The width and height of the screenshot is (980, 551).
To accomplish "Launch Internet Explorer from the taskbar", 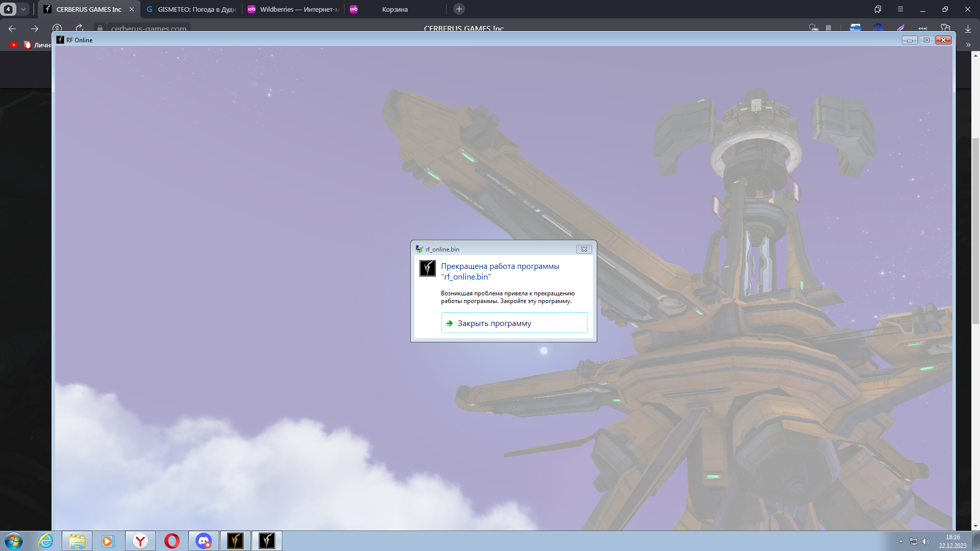I will pyautogui.click(x=46, y=541).
